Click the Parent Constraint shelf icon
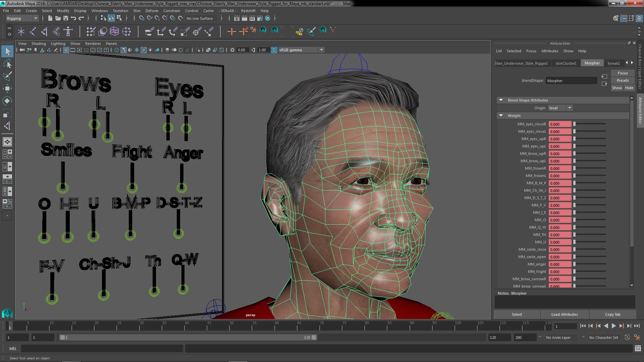Screen dimensions: 644x362 point(149,32)
